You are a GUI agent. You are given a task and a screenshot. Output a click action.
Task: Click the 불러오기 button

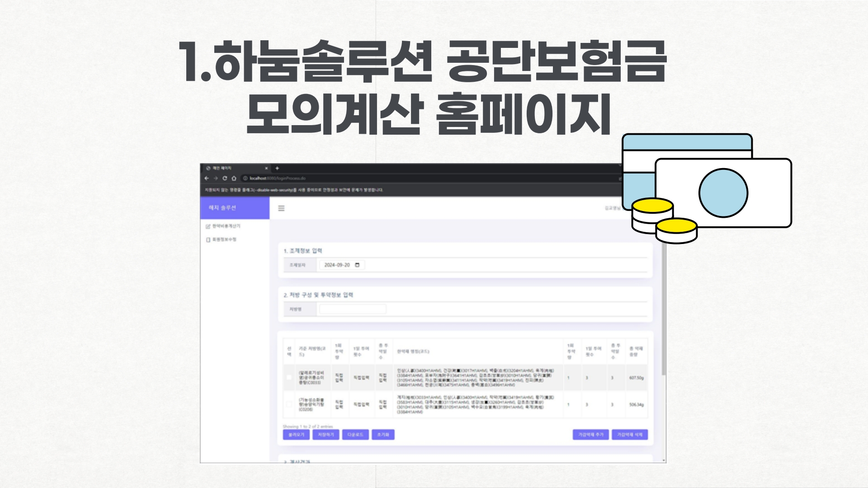coord(296,435)
